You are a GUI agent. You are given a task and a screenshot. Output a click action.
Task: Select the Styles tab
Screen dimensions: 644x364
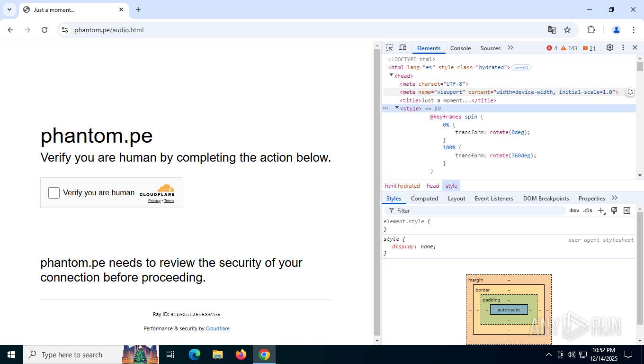coord(394,199)
